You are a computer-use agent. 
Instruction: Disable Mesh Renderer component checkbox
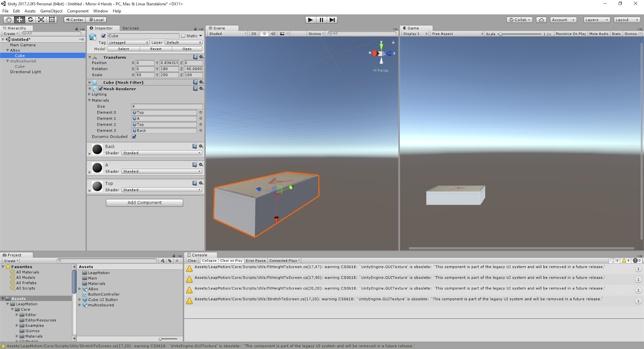pos(101,89)
